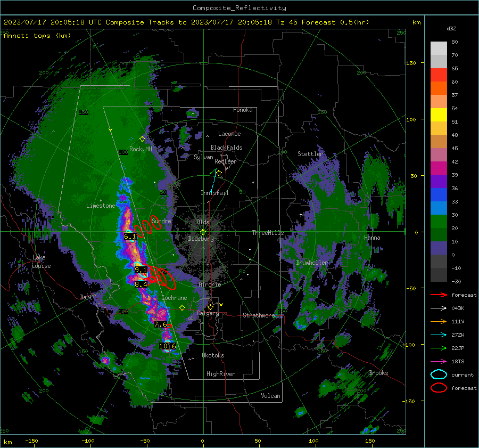
Task: Select the Cochrane map label
Action: [x=174, y=298]
